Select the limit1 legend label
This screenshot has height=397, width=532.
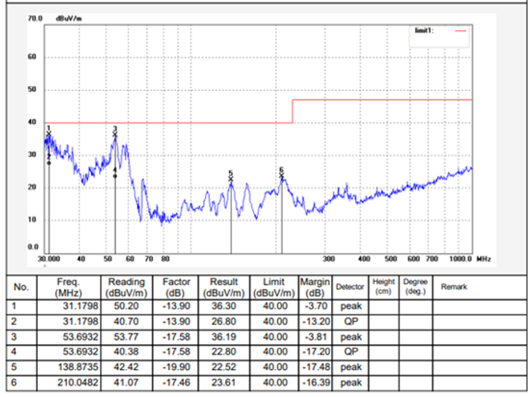pyautogui.click(x=424, y=31)
